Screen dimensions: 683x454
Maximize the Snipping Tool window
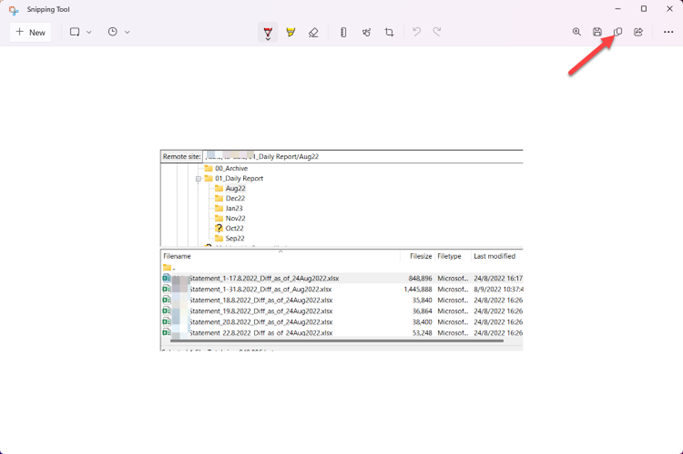pyautogui.click(x=643, y=9)
